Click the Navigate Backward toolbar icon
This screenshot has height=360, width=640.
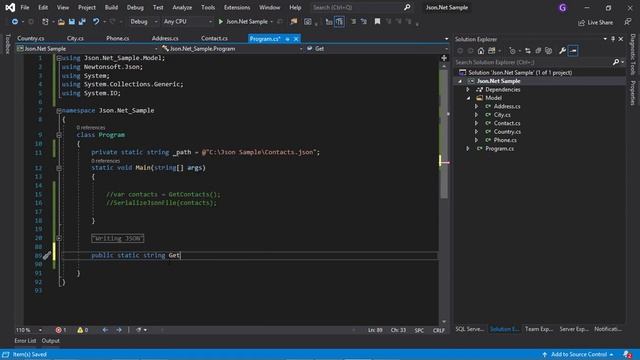point(15,22)
